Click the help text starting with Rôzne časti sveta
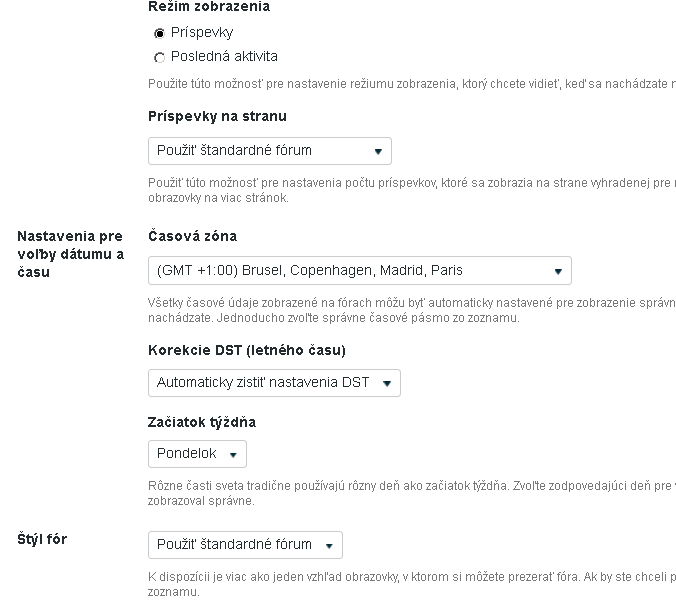The width and height of the screenshot is (676, 608). click(x=412, y=493)
